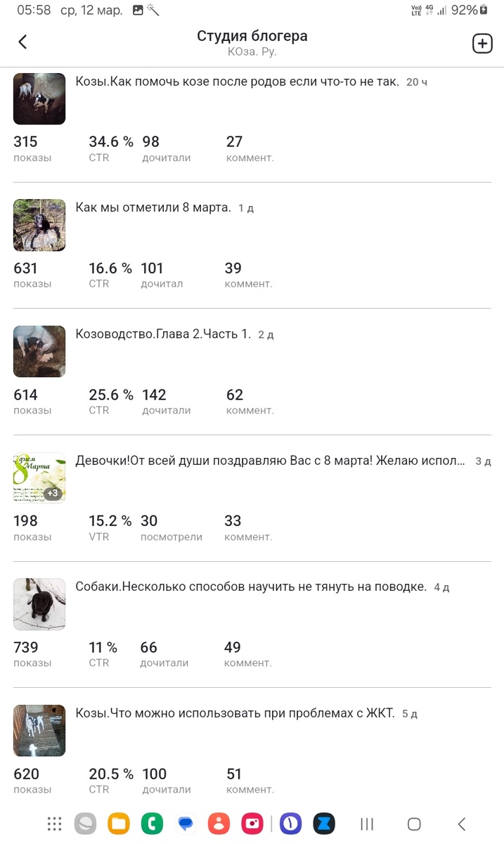Viewport: 504px width, 844px height.
Task: Open the orange contacts app
Action: click(x=219, y=824)
